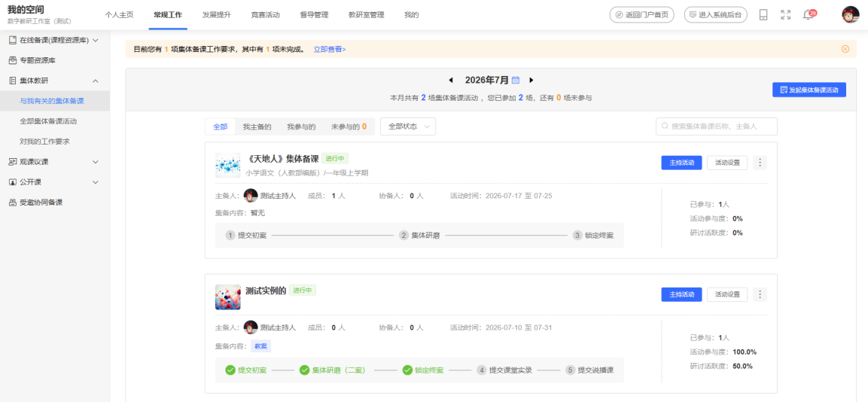Click green check for 提交初案 step
The height and width of the screenshot is (402, 868).
point(230,370)
